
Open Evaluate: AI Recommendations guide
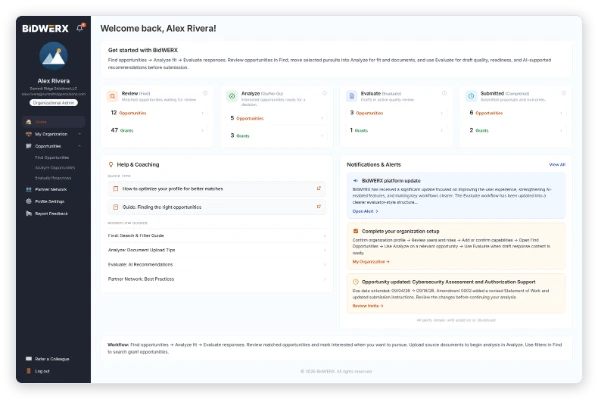pyautogui.click(x=217, y=265)
